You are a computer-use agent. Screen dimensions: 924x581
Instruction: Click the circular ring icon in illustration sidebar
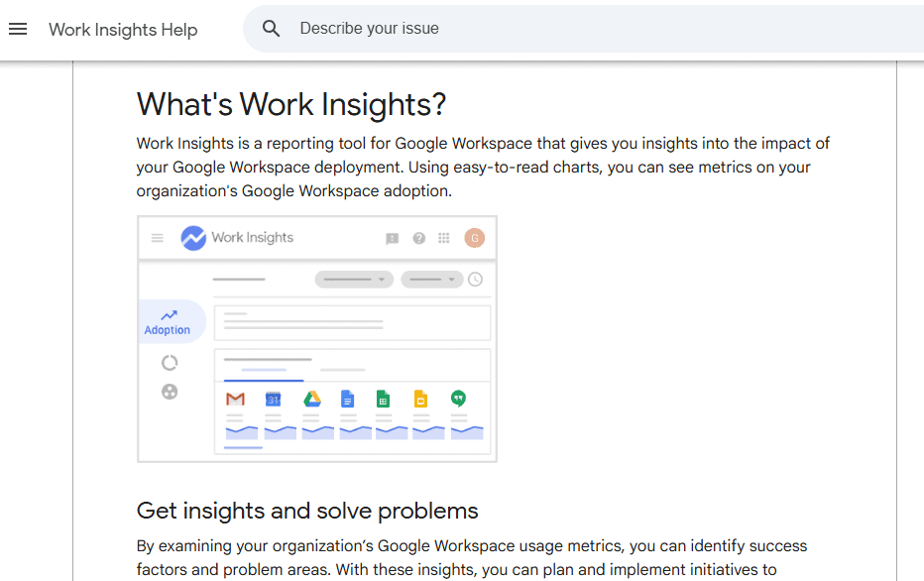[170, 363]
